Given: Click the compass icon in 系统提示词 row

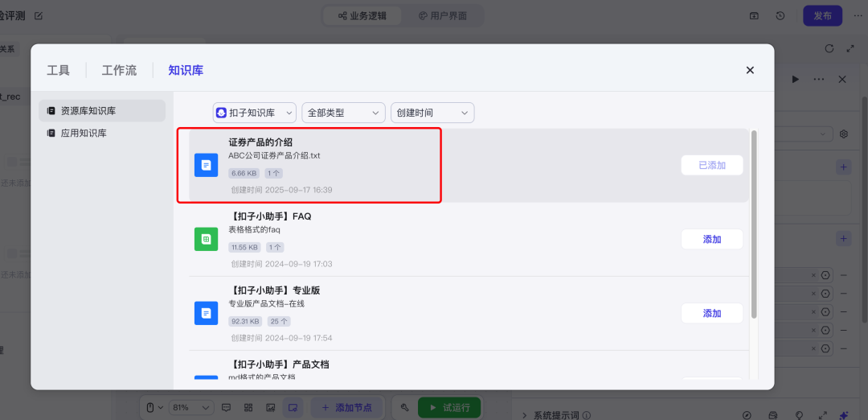Looking at the screenshot, I should pyautogui.click(x=747, y=415).
